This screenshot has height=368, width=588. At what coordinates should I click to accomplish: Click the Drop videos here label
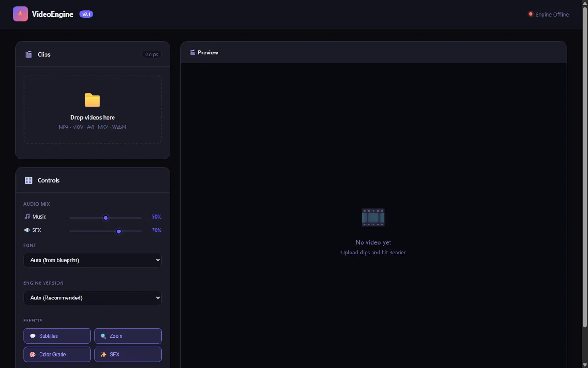point(92,117)
